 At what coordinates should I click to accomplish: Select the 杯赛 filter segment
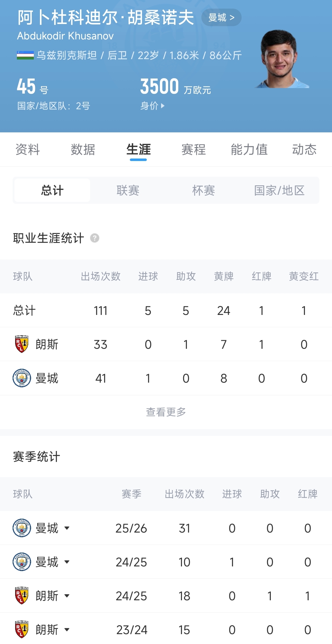(x=204, y=190)
